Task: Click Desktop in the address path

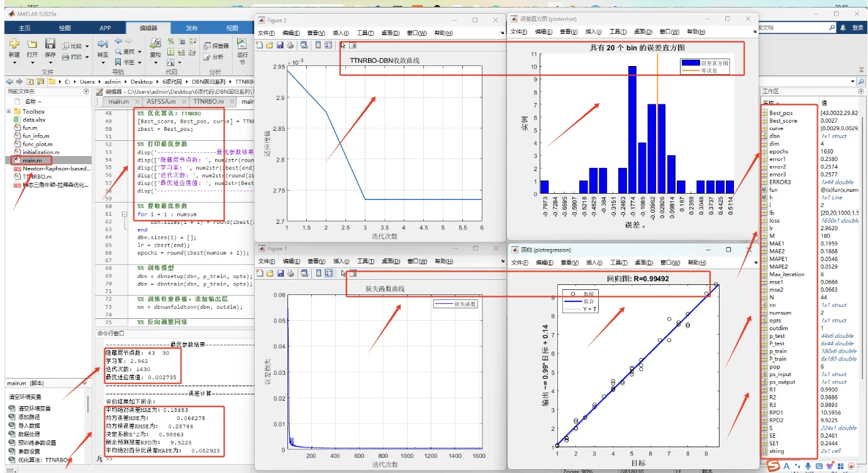Action: point(142,82)
